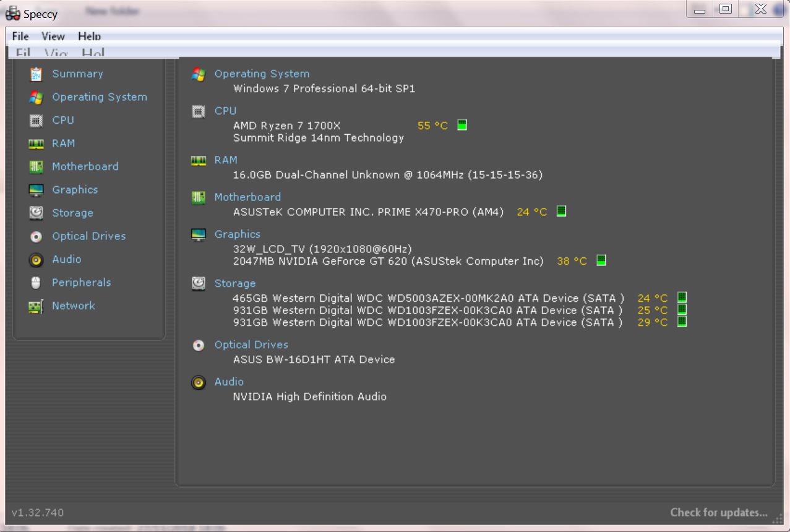The image size is (790, 532).
Task: Open the File menu
Action: [x=20, y=36]
